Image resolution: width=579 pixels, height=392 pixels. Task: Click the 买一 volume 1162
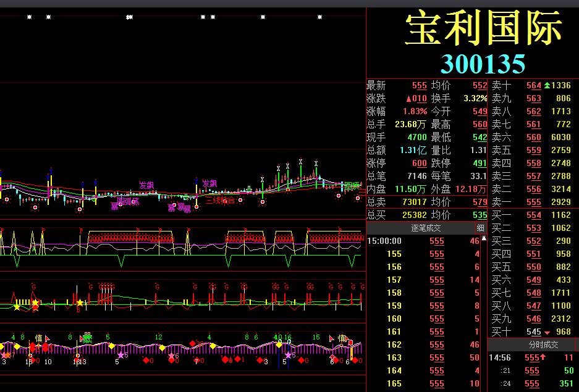point(561,215)
